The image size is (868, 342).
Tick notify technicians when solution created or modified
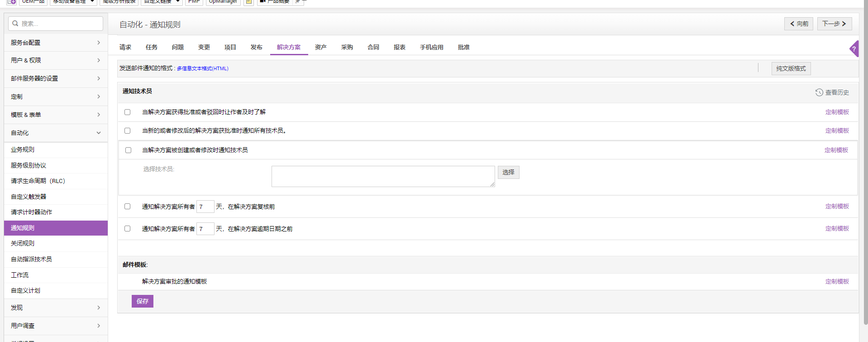(129, 150)
